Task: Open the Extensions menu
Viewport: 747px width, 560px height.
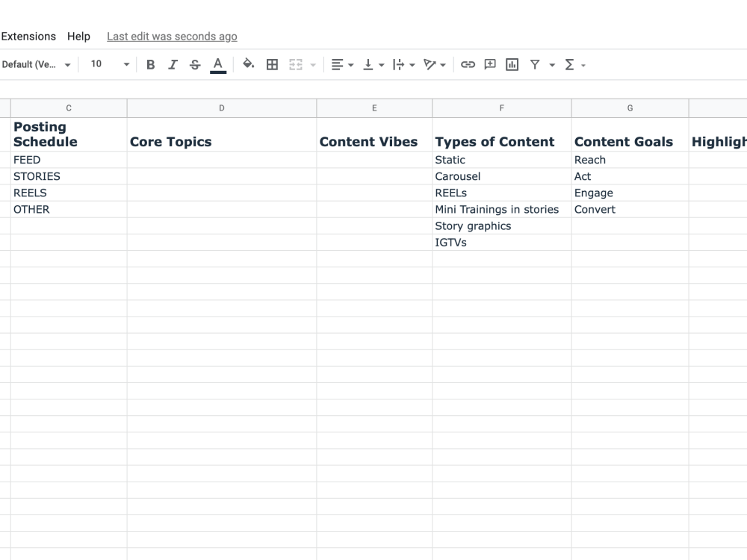Action: coord(28,36)
